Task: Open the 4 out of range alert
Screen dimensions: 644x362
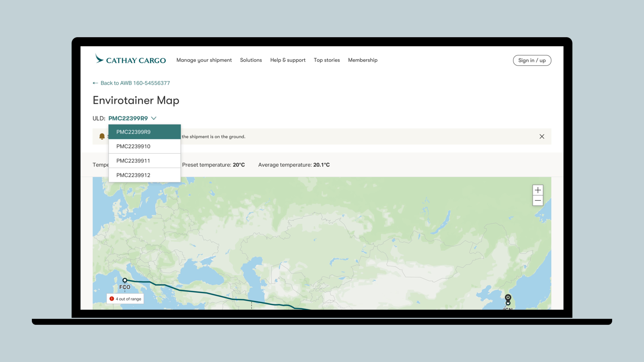Action: [125, 299]
